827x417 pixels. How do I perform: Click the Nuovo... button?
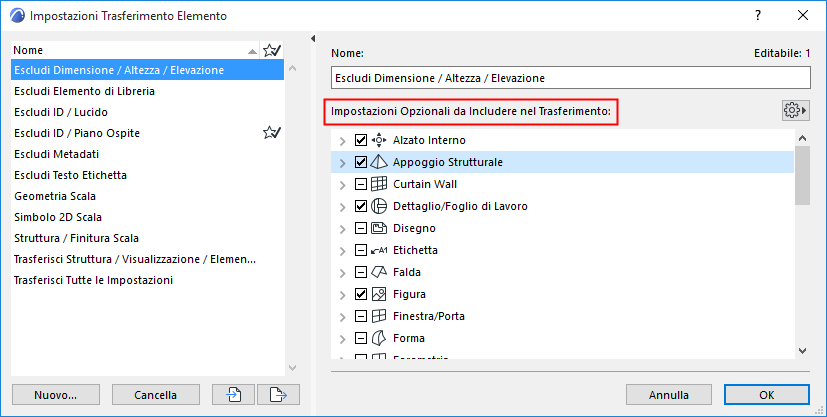point(56,395)
